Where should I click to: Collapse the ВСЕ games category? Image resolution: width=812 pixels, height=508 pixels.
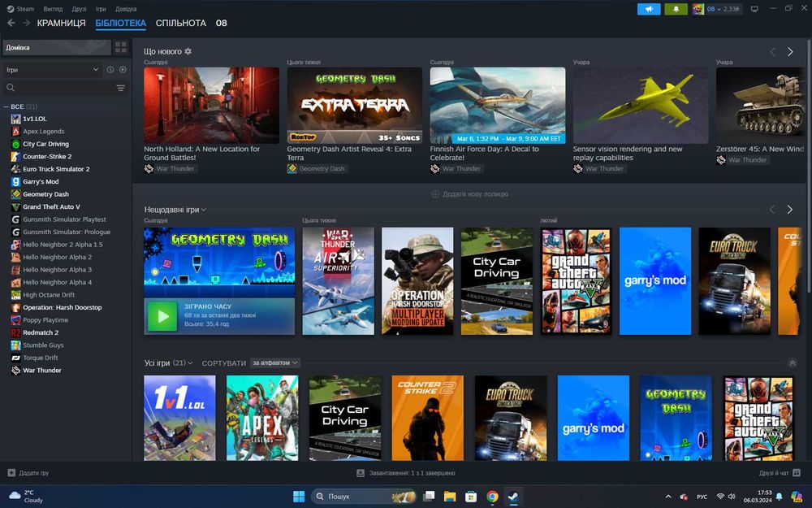point(6,106)
